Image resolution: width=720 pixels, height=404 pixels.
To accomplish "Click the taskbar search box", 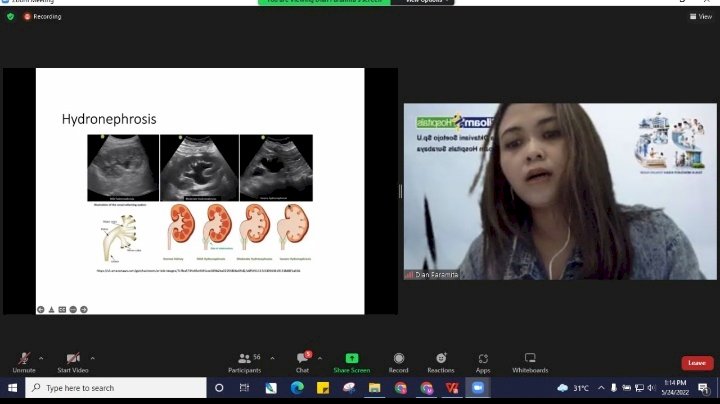I will point(116,388).
